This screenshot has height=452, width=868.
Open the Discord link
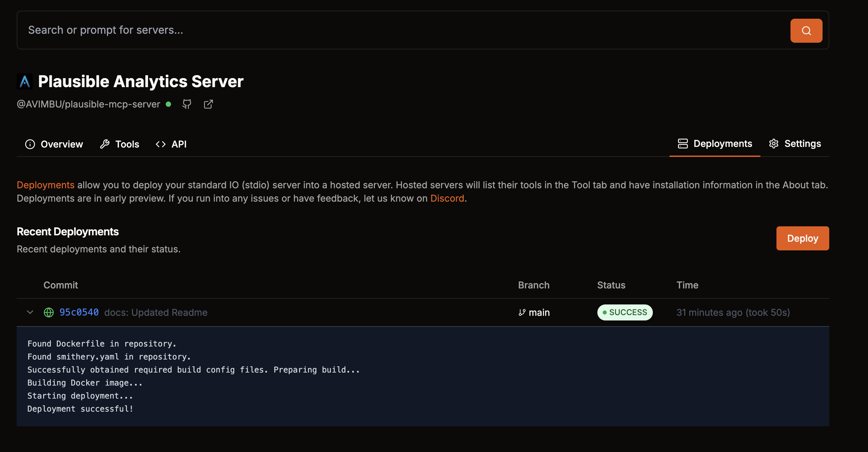point(447,199)
